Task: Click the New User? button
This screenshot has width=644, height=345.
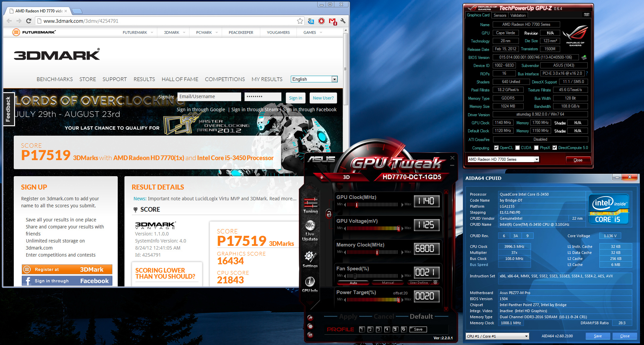Action: [323, 98]
